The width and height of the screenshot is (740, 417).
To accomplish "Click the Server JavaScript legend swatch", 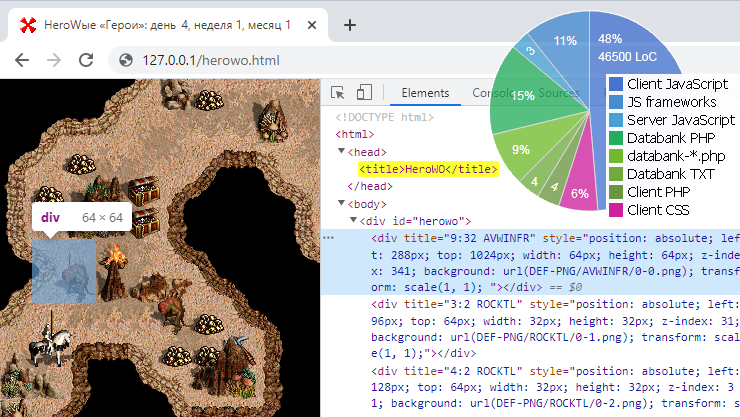I will (x=616, y=120).
